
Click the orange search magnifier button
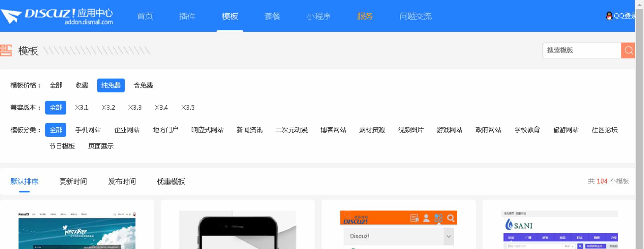point(628,50)
